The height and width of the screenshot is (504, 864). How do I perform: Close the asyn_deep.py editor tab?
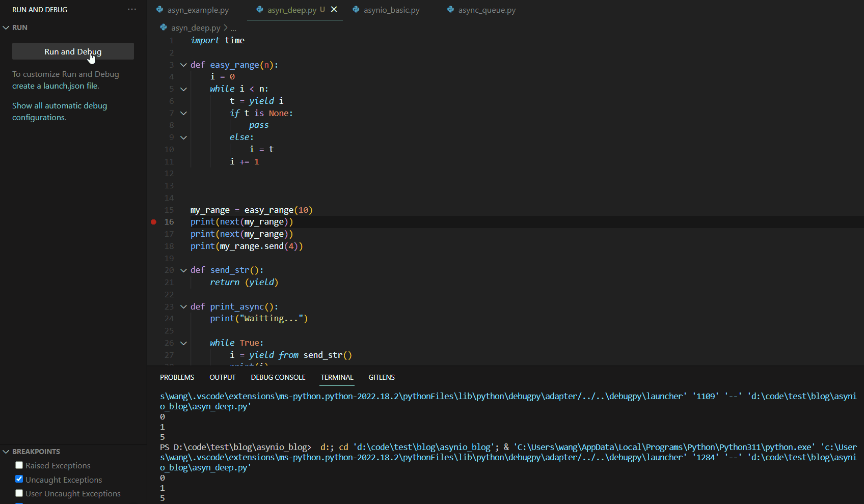(334, 9)
